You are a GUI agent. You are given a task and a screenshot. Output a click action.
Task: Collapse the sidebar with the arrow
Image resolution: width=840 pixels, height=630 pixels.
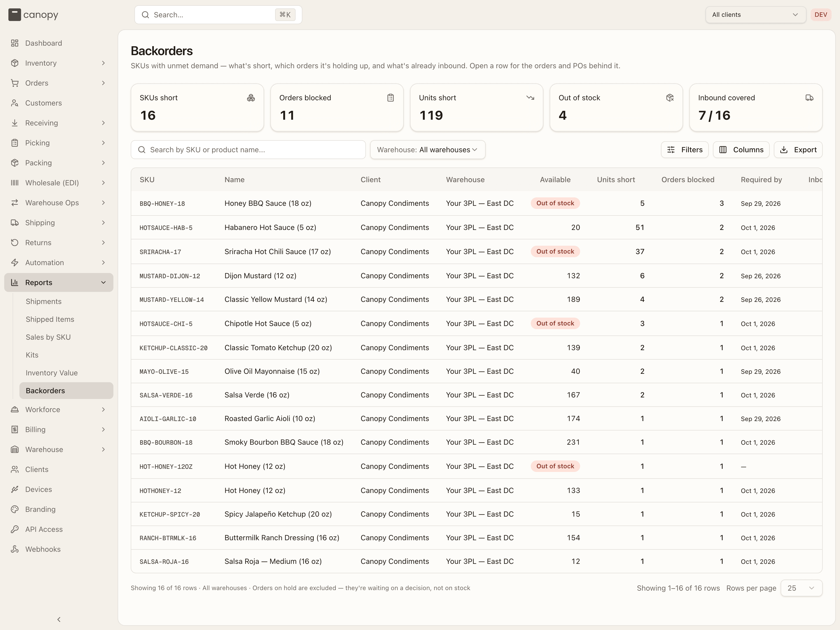pyautogui.click(x=59, y=619)
